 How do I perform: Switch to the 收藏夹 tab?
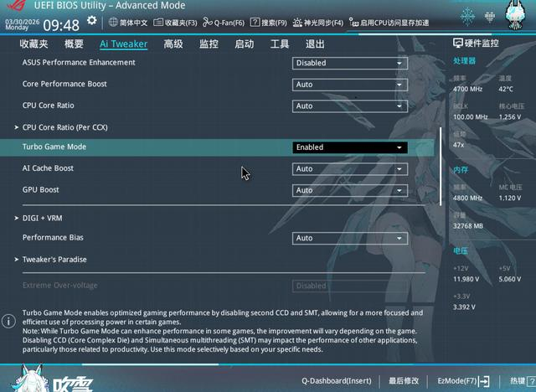pos(33,44)
